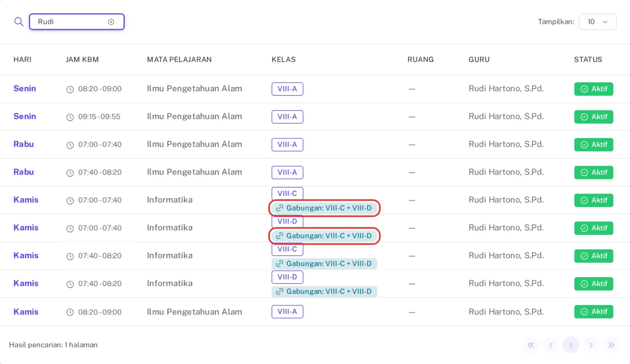
Task: Click VIII-A badge in Rabu 07:00-07:40 row
Action: click(287, 145)
